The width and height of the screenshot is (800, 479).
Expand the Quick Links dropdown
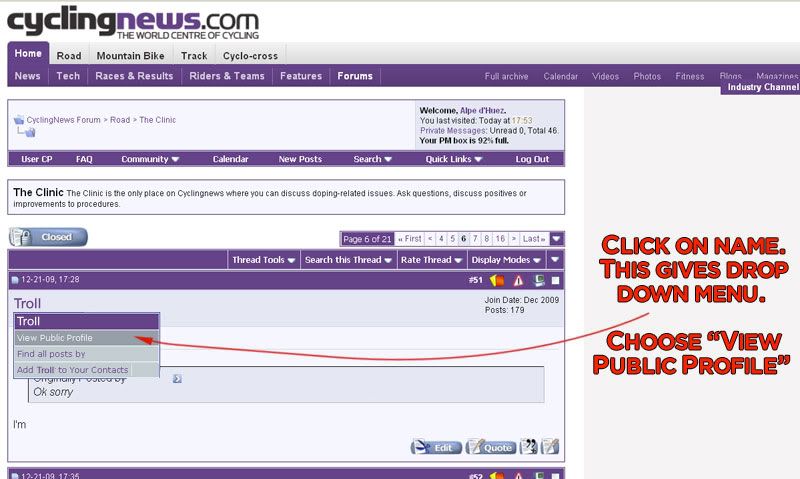point(454,159)
